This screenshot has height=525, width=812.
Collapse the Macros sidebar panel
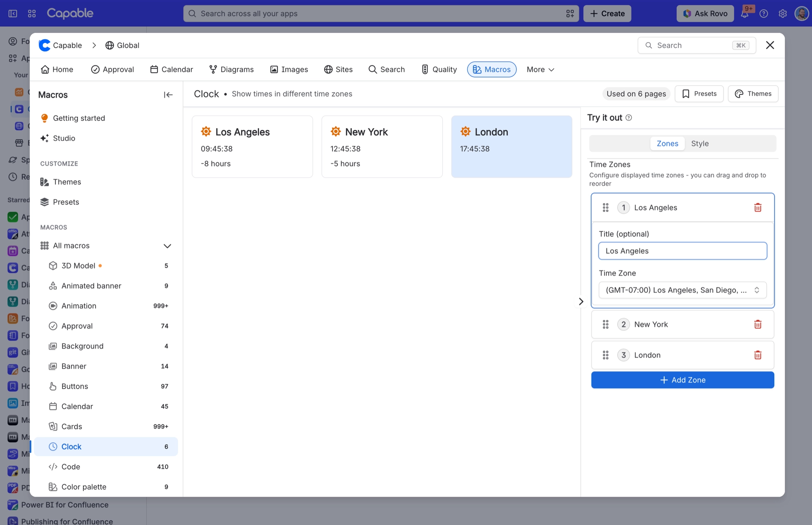168,95
